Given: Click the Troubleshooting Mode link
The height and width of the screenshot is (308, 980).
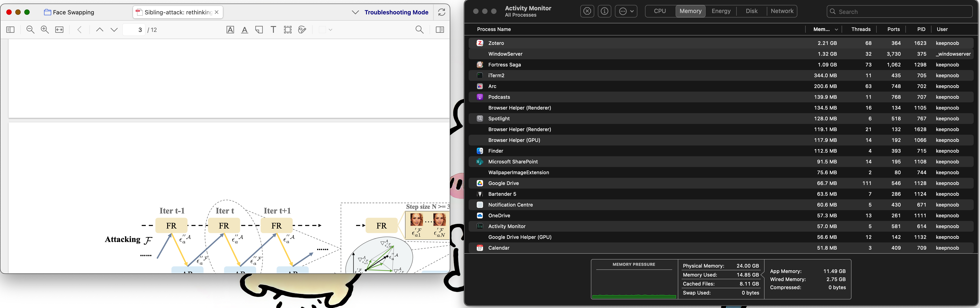Looking at the screenshot, I should [x=396, y=12].
